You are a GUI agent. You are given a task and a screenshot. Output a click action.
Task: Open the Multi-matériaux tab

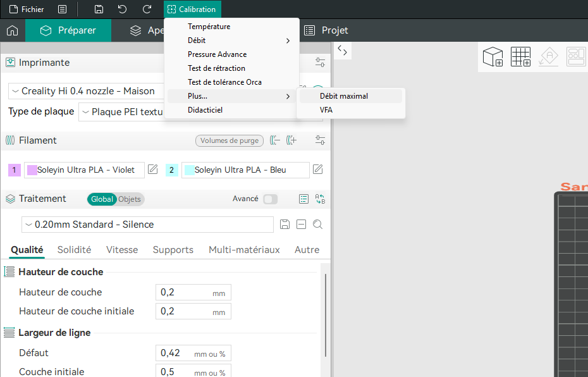click(x=244, y=250)
